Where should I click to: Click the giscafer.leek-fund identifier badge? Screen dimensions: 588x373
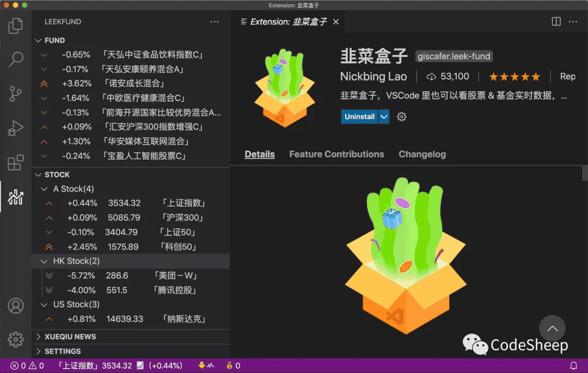click(x=454, y=56)
